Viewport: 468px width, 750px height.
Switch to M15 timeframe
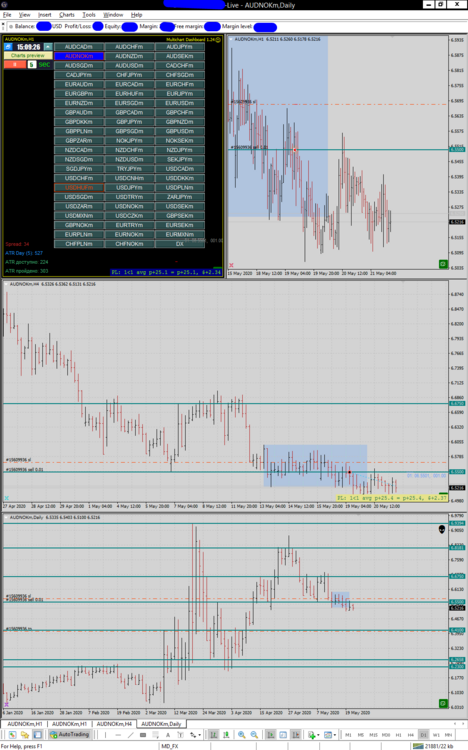click(x=373, y=734)
